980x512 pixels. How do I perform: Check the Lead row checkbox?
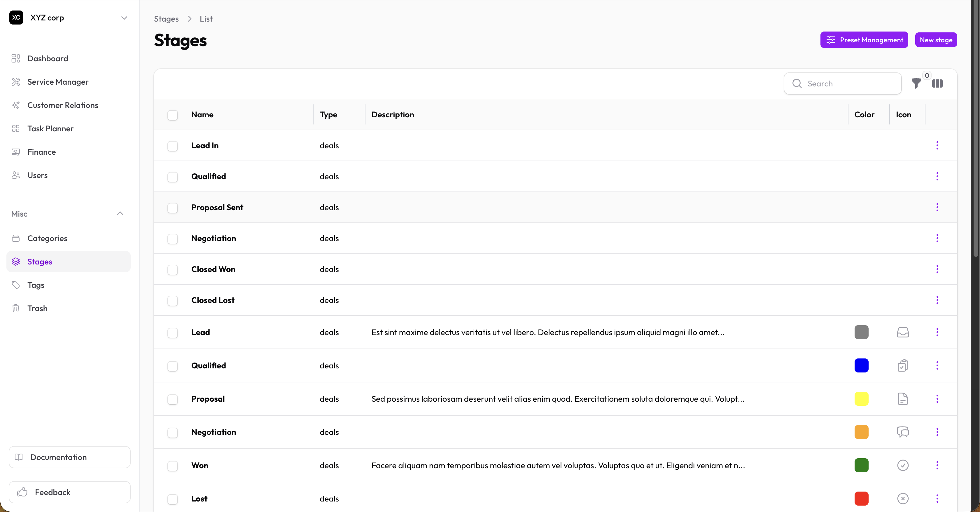(173, 333)
